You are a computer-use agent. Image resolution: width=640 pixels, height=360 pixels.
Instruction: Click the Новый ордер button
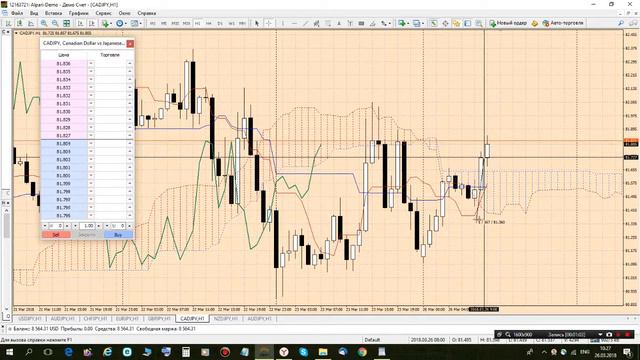click(x=508, y=23)
